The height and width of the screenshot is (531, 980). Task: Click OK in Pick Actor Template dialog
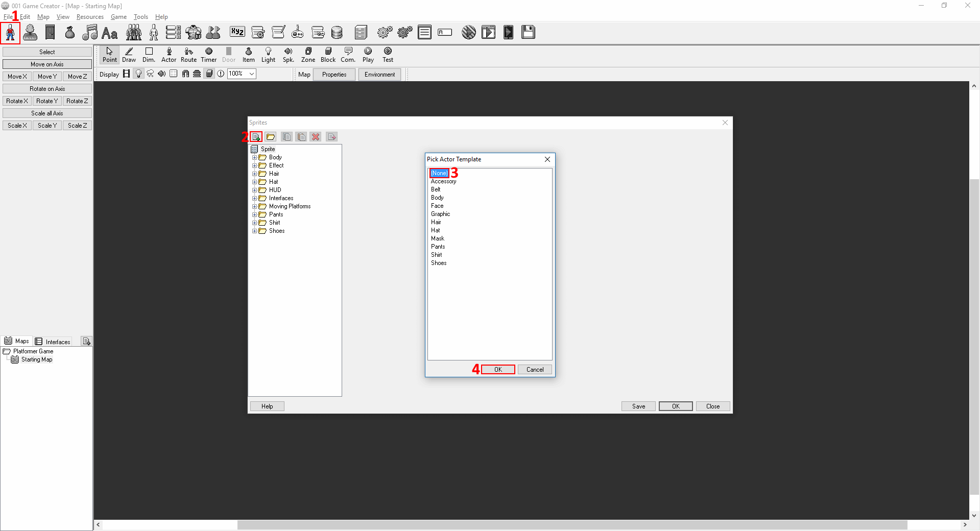click(x=498, y=370)
